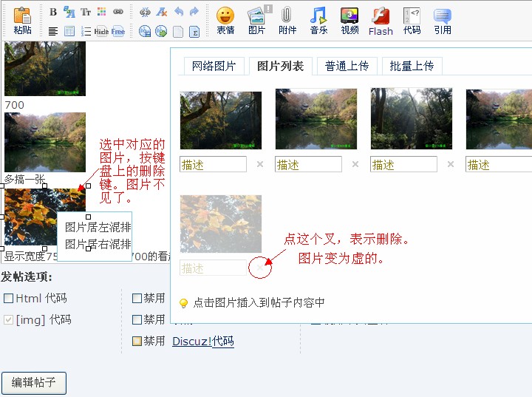Click the 附件 attachment paperclip icon

[287, 20]
